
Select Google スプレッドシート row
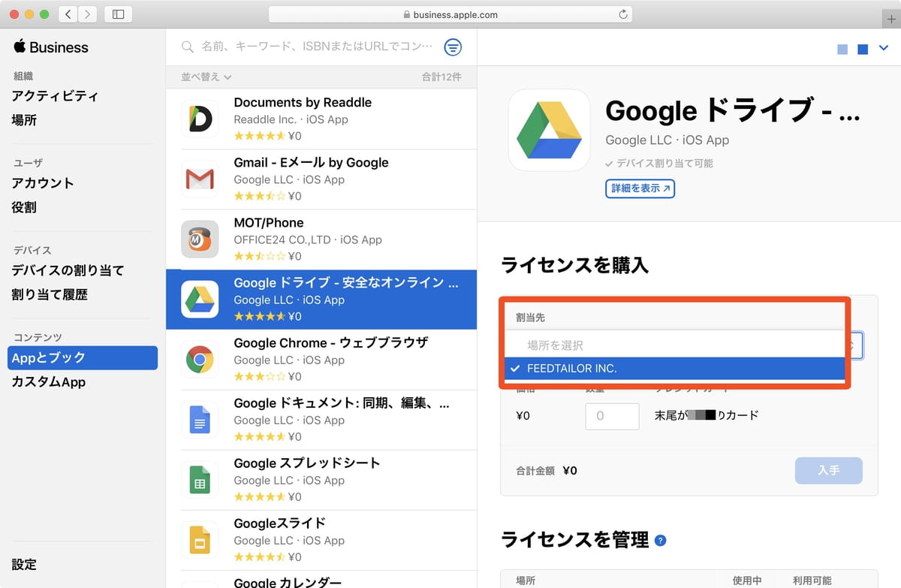point(321,479)
